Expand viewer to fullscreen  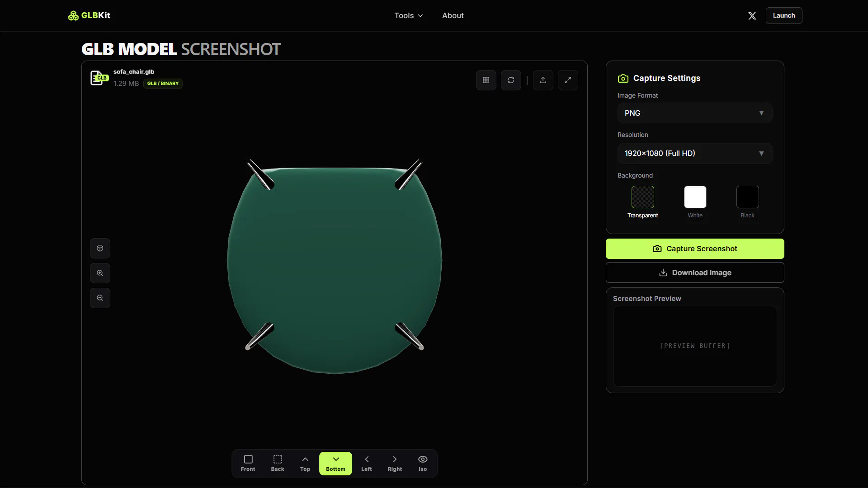pos(568,80)
